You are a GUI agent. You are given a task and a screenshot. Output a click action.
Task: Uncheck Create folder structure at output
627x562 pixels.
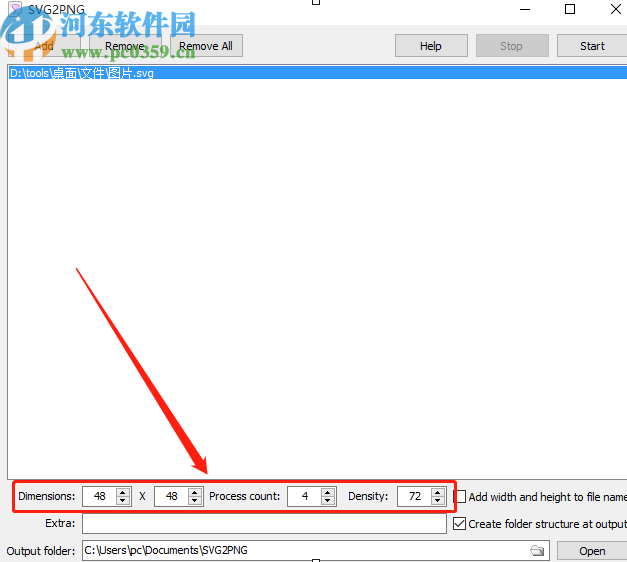(459, 524)
